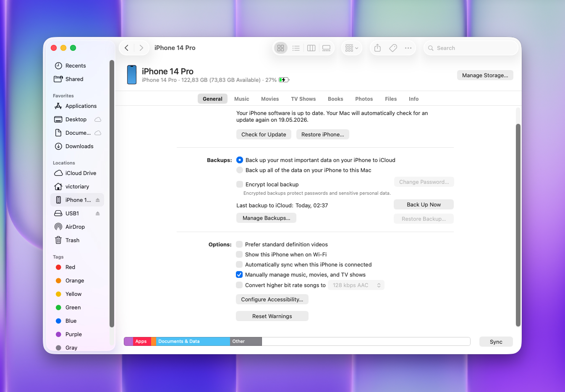The image size is (565, 392).
Task: Enable Show this iPhone when on Wi-Fi
Action: [x=239, y=254]
